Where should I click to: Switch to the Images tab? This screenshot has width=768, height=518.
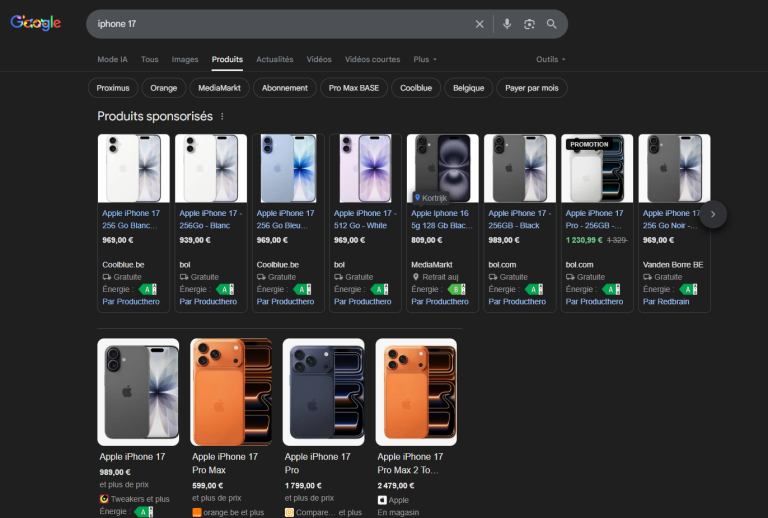pos(185,59)
